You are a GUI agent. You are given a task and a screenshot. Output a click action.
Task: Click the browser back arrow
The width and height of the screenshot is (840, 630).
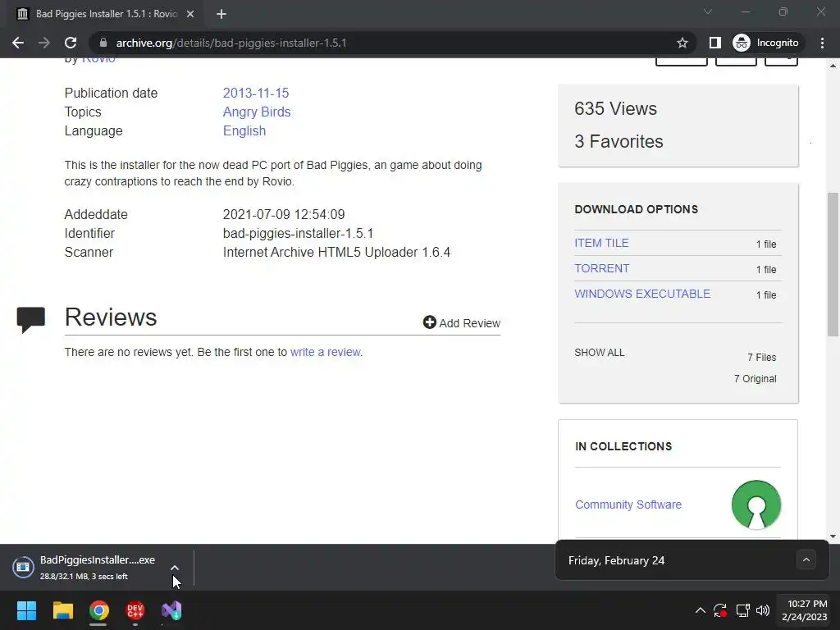(18, 43)
